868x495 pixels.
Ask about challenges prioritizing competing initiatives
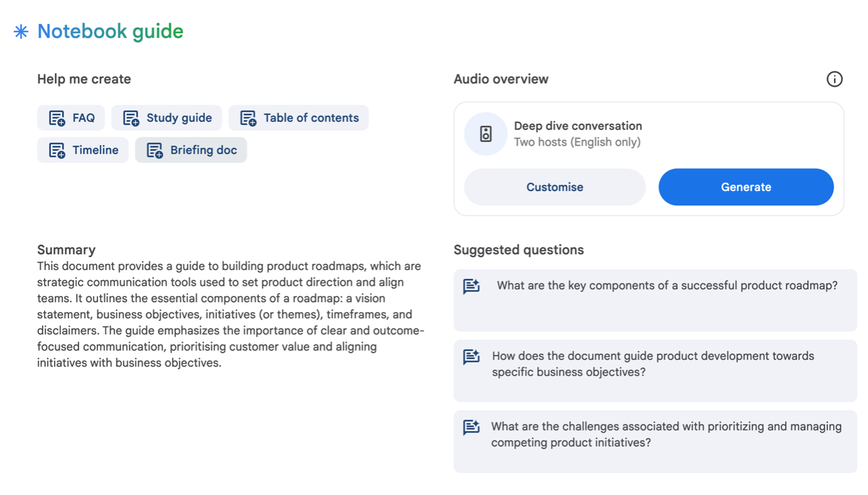pos(666,435)
